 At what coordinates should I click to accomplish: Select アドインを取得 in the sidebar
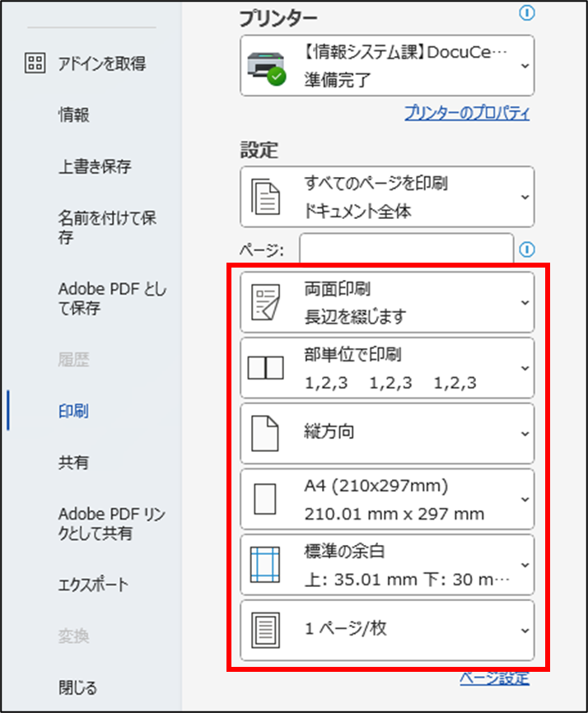click(102, 63)
